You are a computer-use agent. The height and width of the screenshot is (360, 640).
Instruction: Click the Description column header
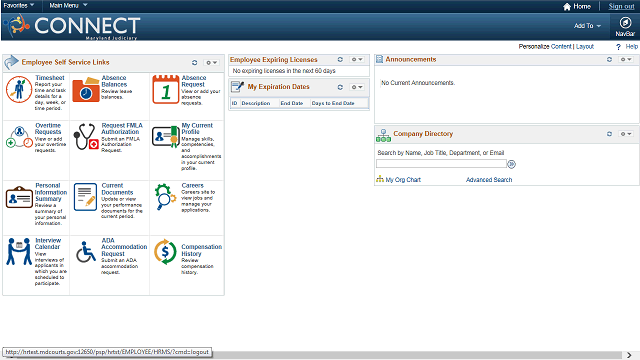click(256, 103)
